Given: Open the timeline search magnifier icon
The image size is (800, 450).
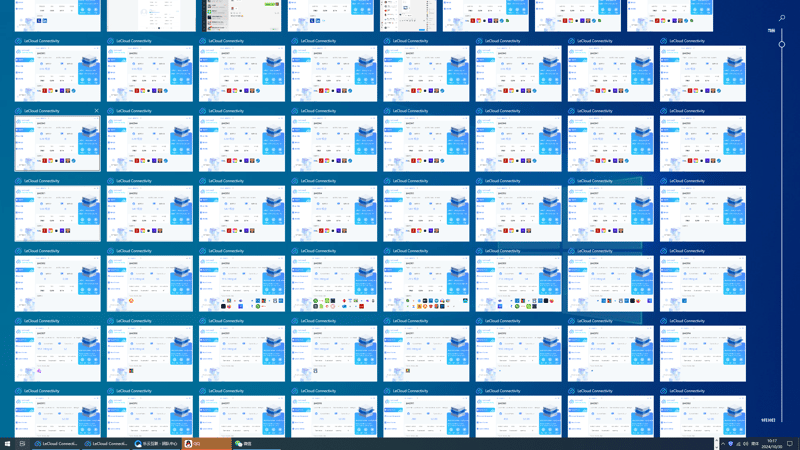Looking at the screenshot, I should (782, 18).
